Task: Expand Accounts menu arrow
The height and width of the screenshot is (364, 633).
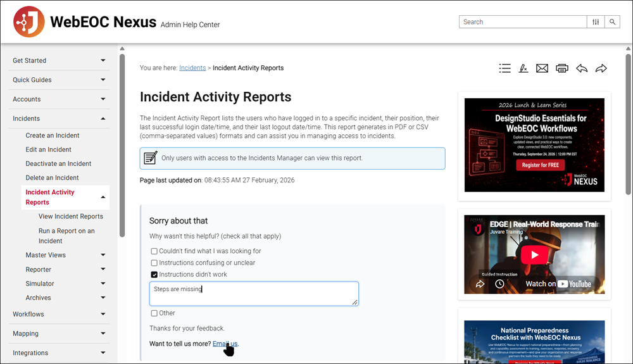Action: (x=103, y=99)
